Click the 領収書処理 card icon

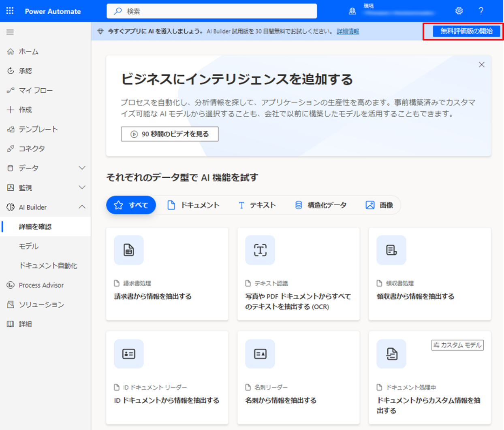[x=391, y=250]
